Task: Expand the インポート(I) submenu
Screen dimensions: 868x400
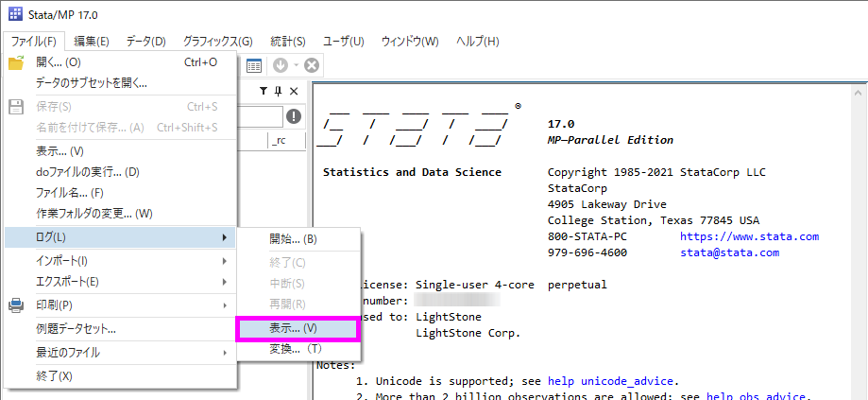Action: tap(120, 261)
